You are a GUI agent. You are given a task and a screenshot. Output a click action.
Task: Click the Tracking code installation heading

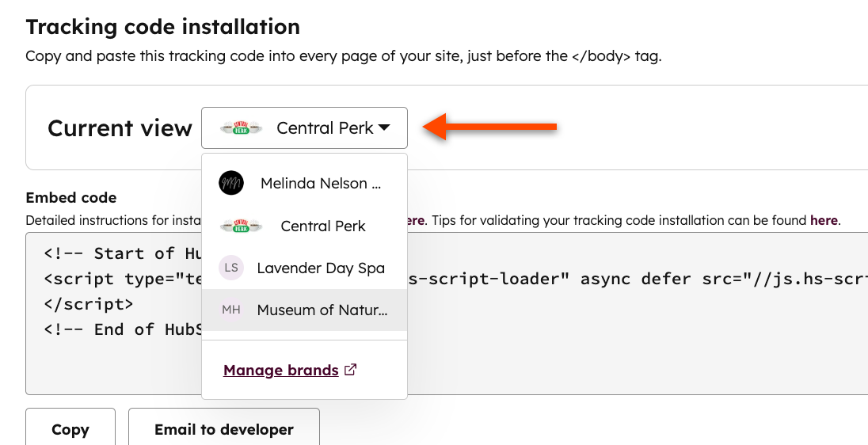[x=163, y=27]
